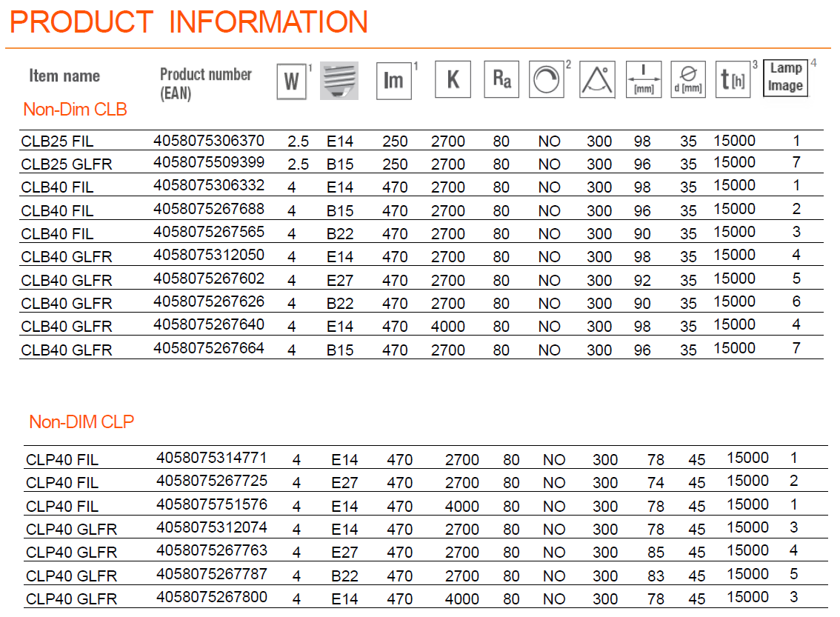This screenshot has width=840, height=617.
Task: Select the Non-Dim CLB section heading
Action: click(76, 110)
